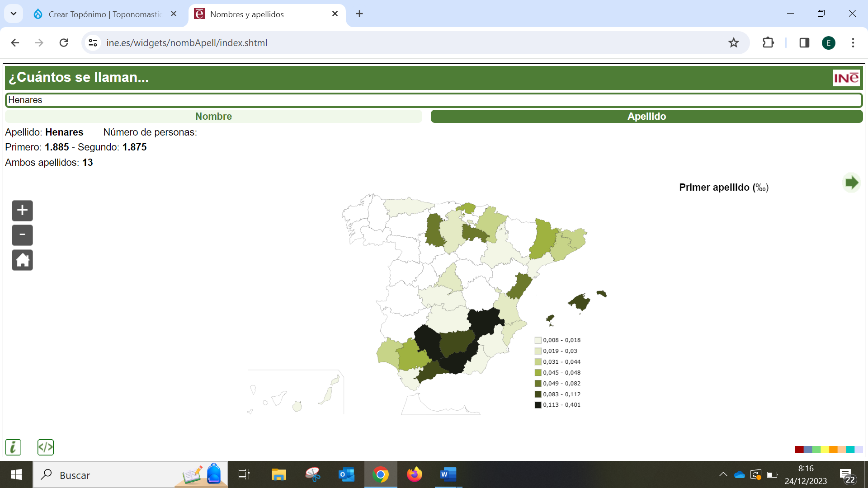868x488 pixels.
Task: Open Chrome extensions puzzle icon
Action: [768, 42]
